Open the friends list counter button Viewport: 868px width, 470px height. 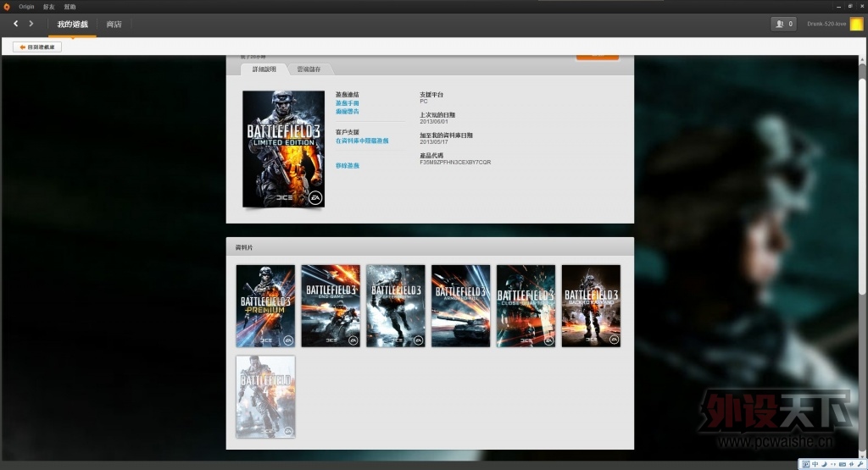tap(784, 24)
